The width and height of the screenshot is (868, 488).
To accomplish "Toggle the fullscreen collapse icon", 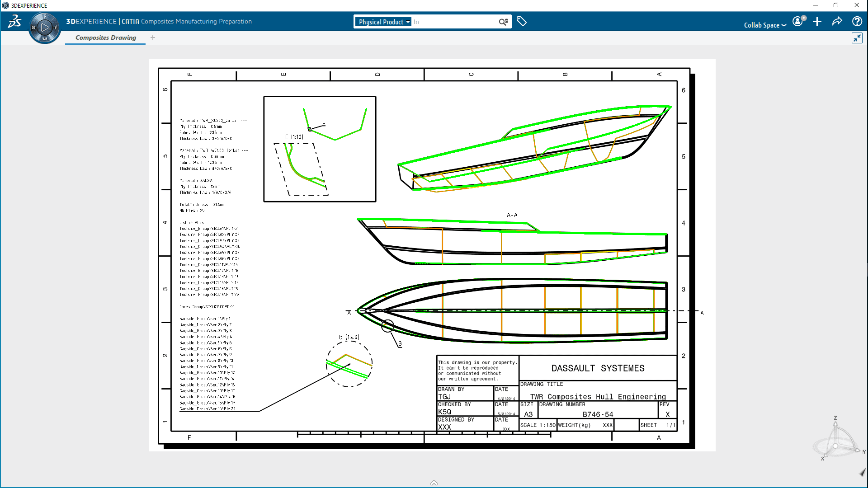I will [857, 38].
